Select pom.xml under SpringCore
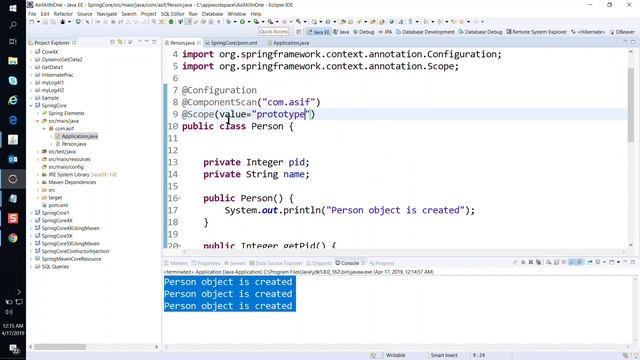Image resolution: width=640 pixels, height=360 pixels. pos(55,205)
